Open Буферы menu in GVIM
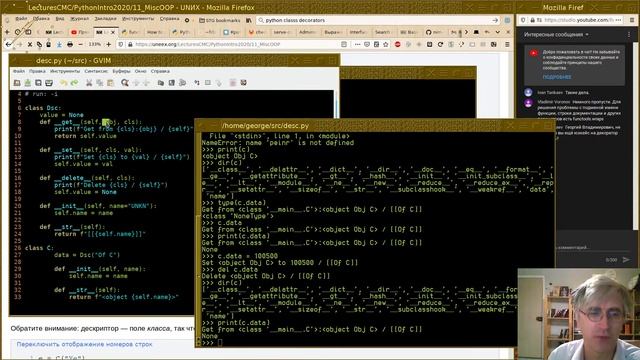The width and height of the screenshot is (640, 360). pos(122,71)
